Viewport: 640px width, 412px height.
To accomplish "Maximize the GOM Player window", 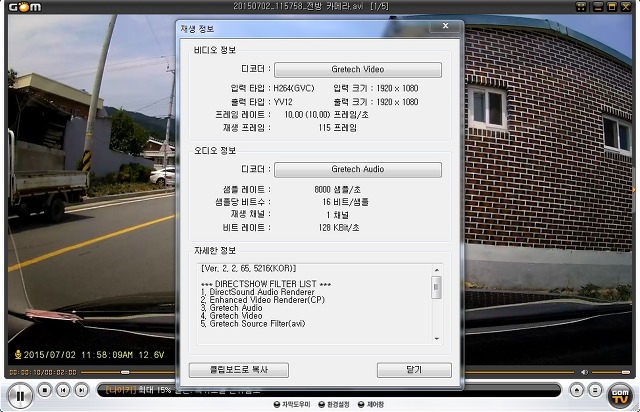I will tap(611, 7).
